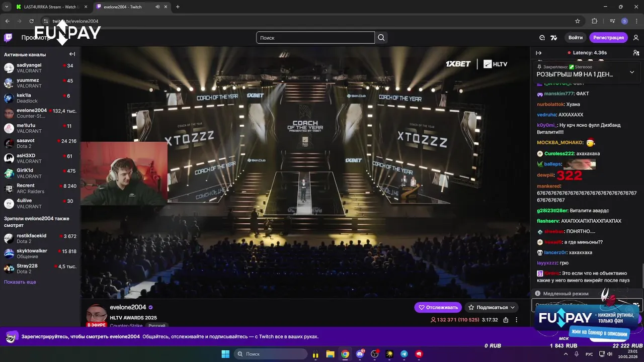This screenshot has width=644, height=362.
Task: Expand the pinned chat message
Action: click(x=632, y=72)
